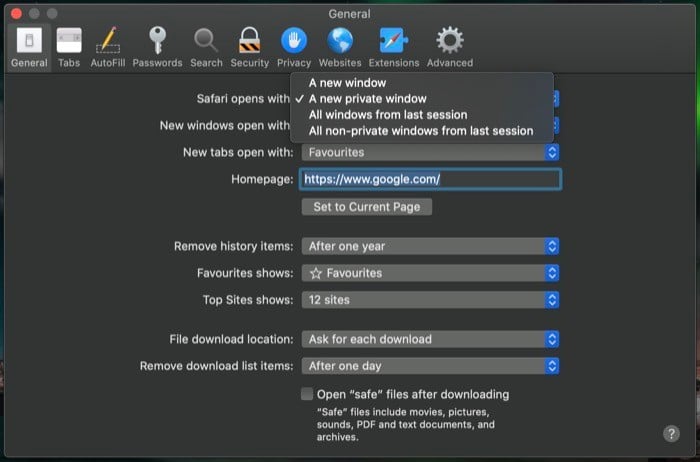Open the 'Remove history items' dropdown
700x462 pixels.
[x=430, y=246]
